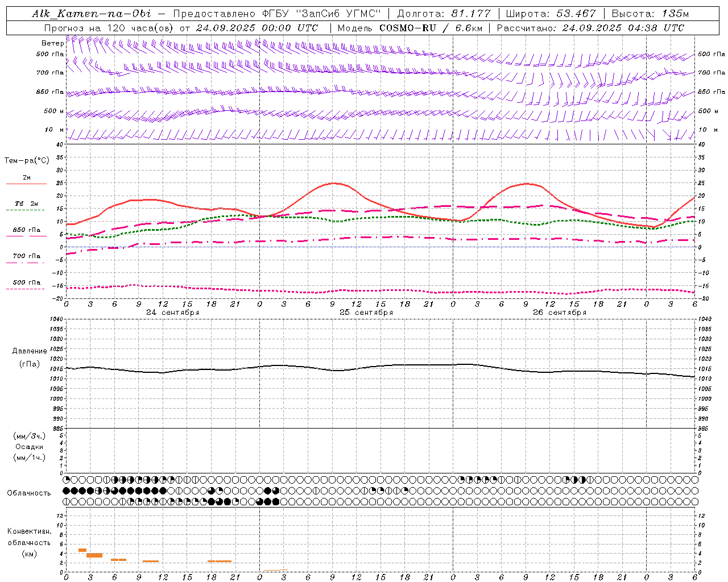Image resolution: width=728 pixels, height=582 pixels.
Task: Select the forecast start 24.09.2025 00:00 UTC
Action: (x=257, y=27)
